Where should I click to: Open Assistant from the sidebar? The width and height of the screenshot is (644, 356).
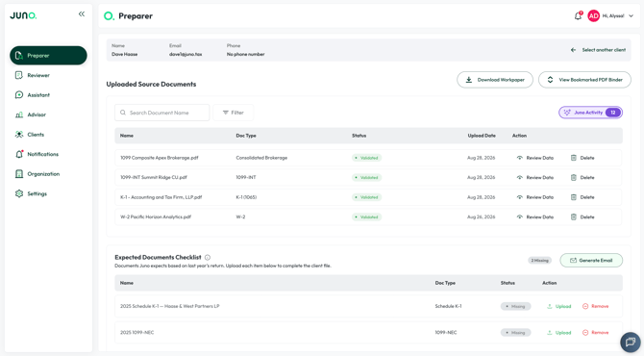pyautogui.click(x=38, y=95)
